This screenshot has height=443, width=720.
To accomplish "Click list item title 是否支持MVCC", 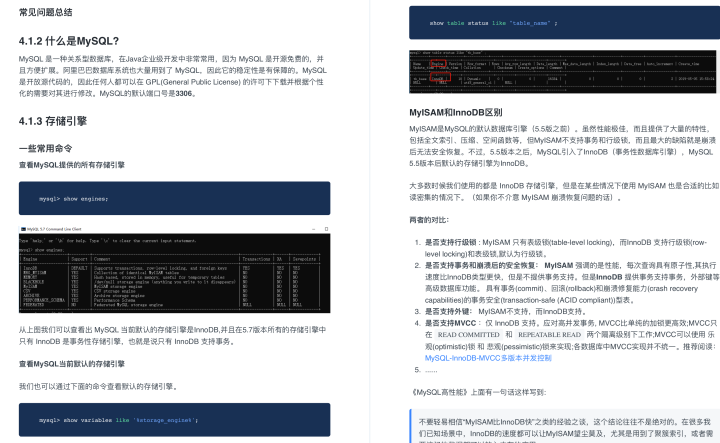I will tap(450, 323).
